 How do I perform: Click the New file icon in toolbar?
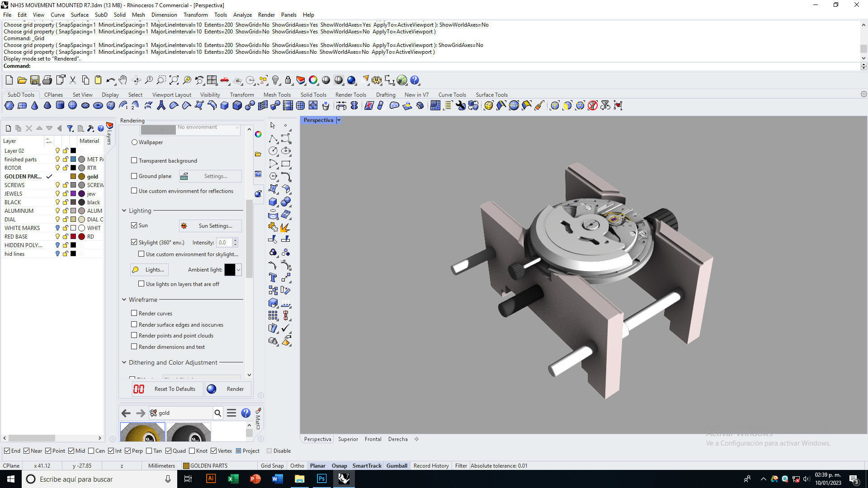[9, 80]
